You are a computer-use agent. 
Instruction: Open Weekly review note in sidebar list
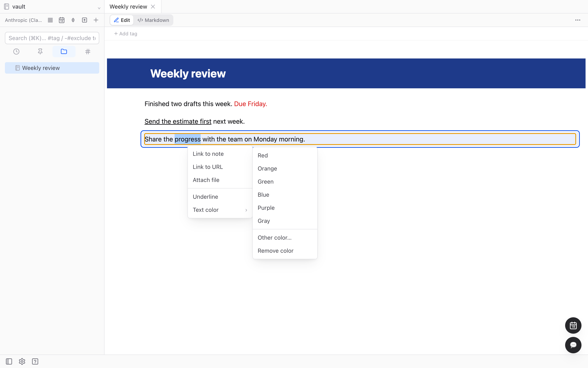52,68
